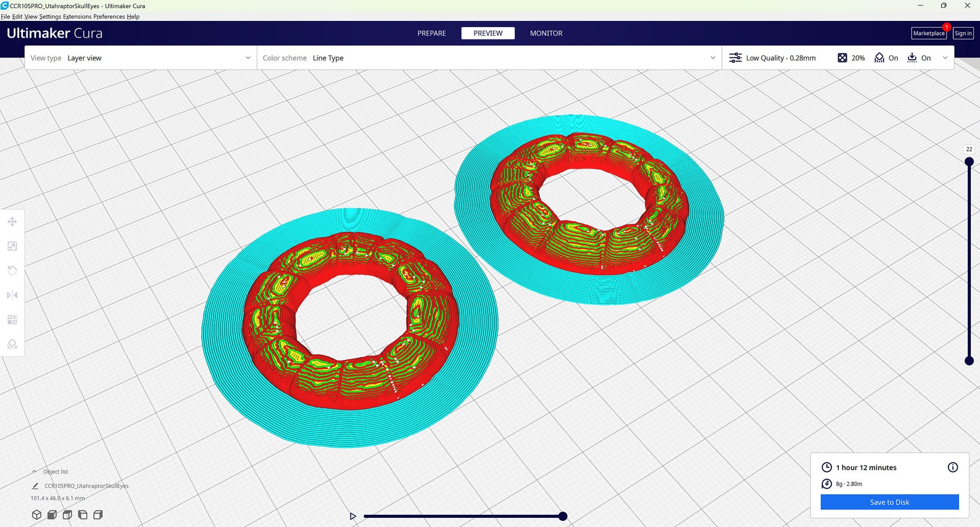Click the Low Quality - 0.28mm profile text

coord(781,58)
